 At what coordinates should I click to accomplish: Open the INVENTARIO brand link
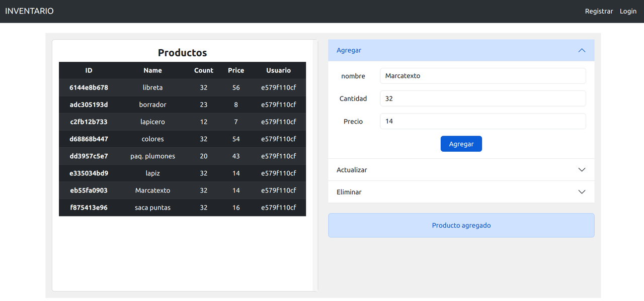point(29,11)
